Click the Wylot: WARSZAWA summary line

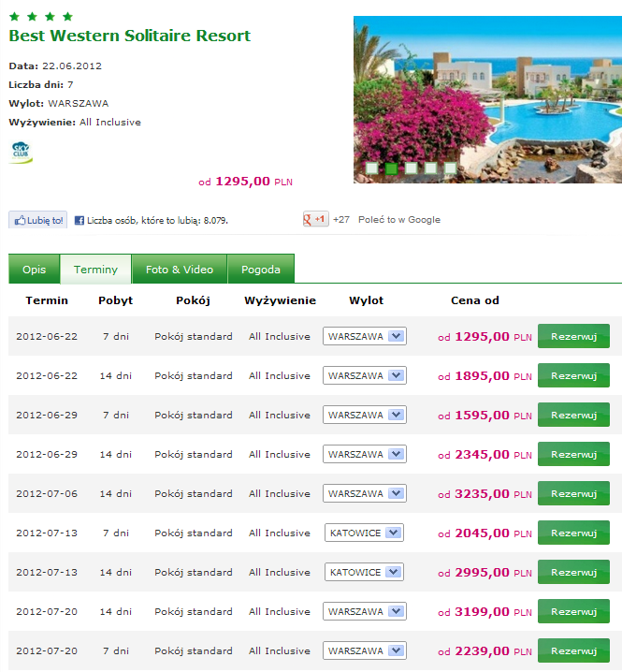(59, 103)
